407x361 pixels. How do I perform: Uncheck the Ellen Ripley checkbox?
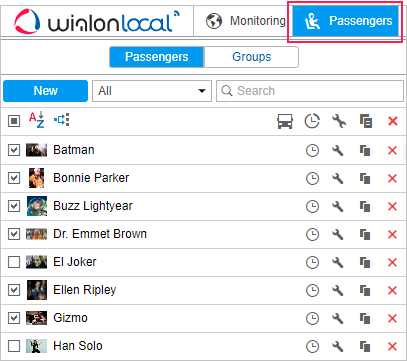point(14,290)
